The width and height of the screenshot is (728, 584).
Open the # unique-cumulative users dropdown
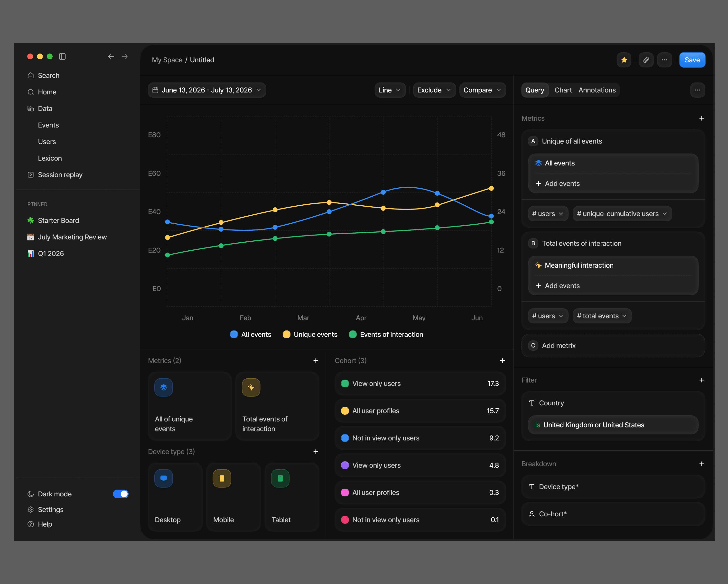tap(622, 214)
